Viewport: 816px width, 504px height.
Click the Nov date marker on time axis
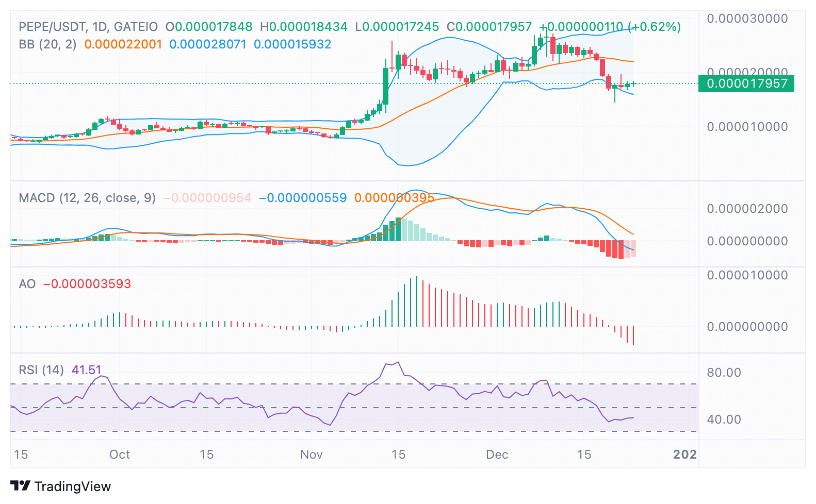312,455
